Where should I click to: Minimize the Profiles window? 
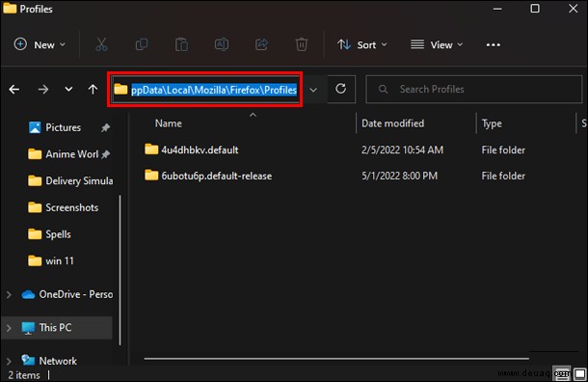[497, 9]
